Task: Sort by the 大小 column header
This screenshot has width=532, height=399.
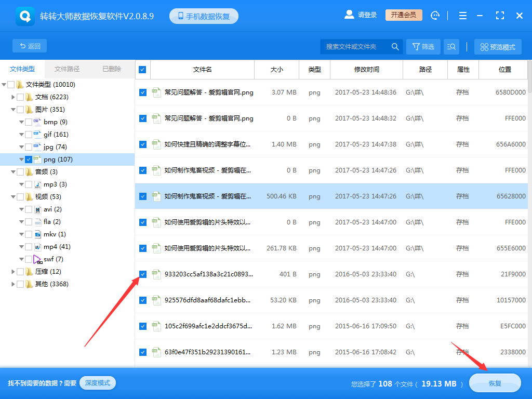Action: [276, 70]
